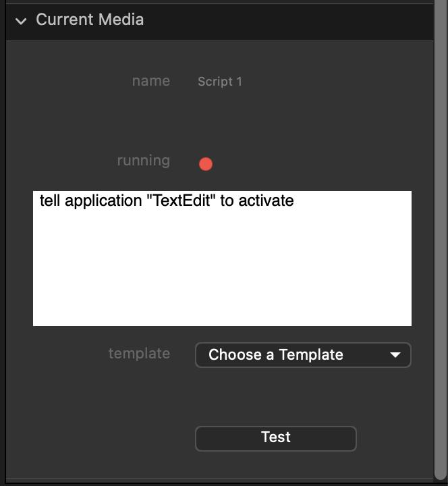Viewport: 448px width, 486px height.
Task: Click the word "application" in the script
Action: click(x=103, y=201)
